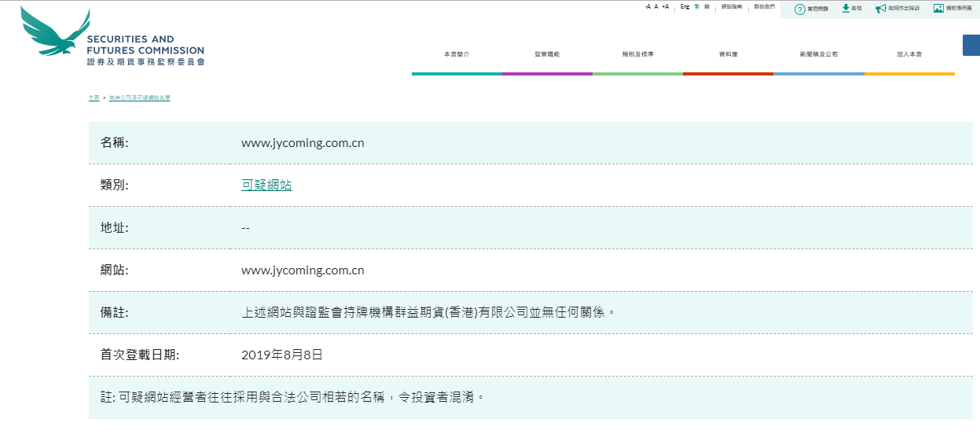The height and width of the screenshot is (434, 980).
Task: Open the 網站指南 sitemap link
Action: pos(731,6)
